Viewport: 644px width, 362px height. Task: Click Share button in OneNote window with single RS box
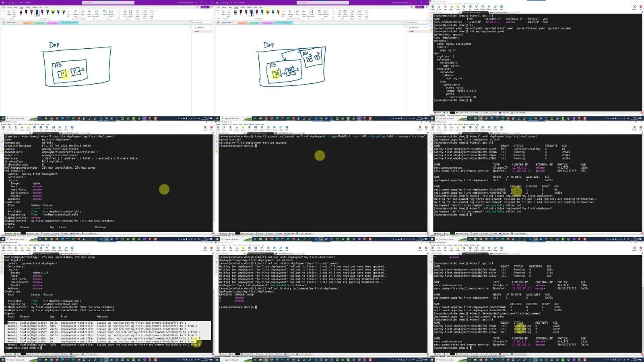[x=205, y=7]
